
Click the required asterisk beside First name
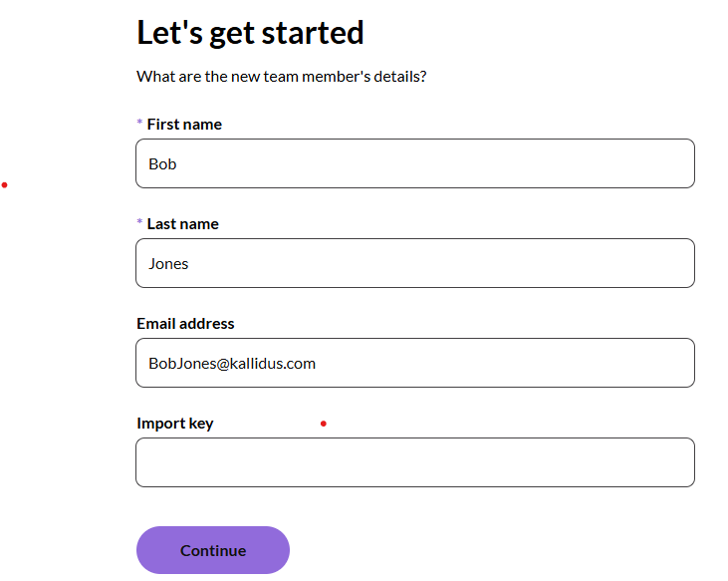coord(139,124)
